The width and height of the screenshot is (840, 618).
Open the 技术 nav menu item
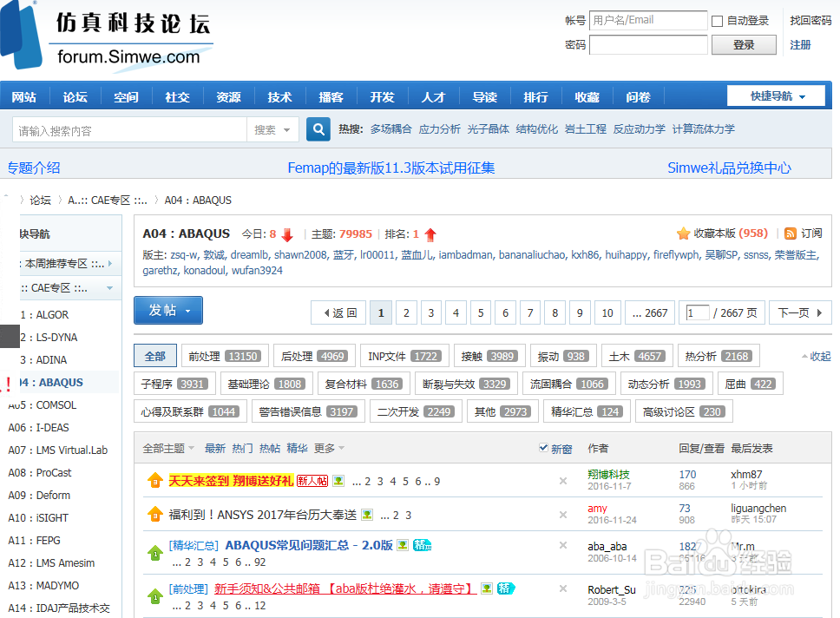(279, 97)
